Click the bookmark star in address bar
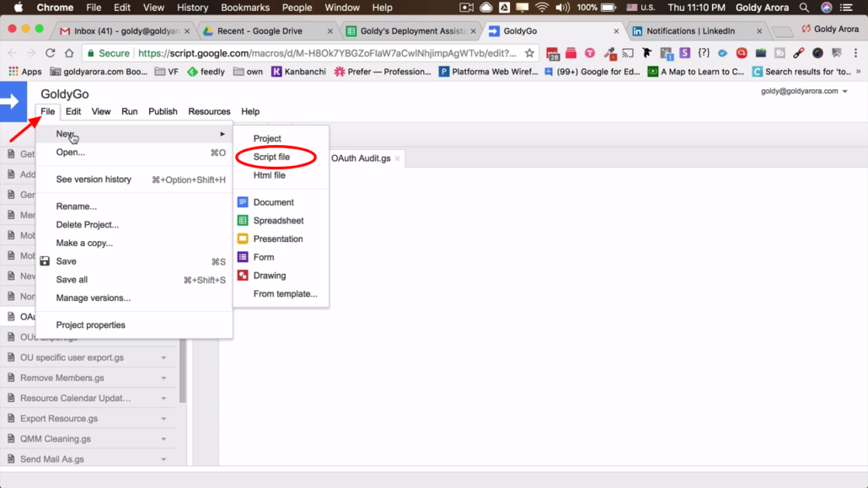 529,53
